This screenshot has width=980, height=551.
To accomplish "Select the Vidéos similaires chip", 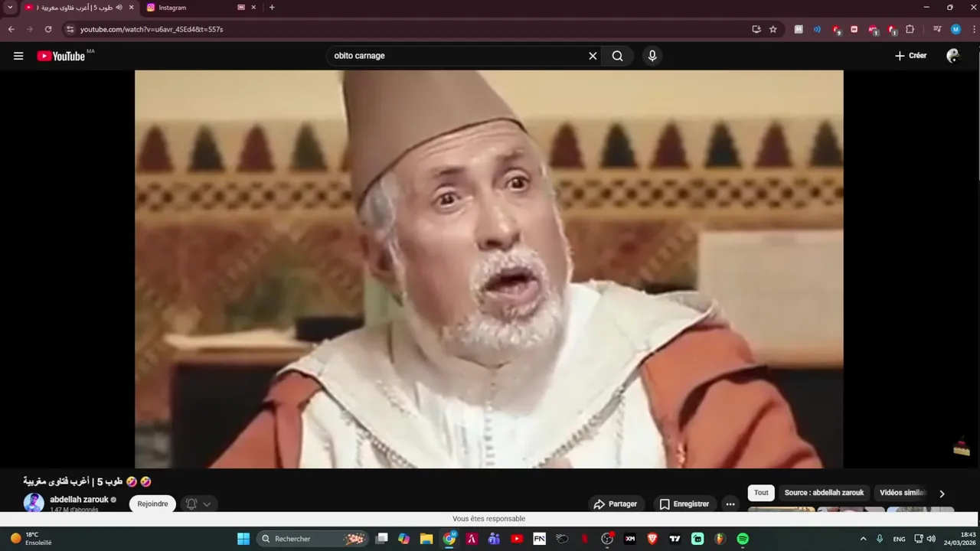I will (903, 493).
